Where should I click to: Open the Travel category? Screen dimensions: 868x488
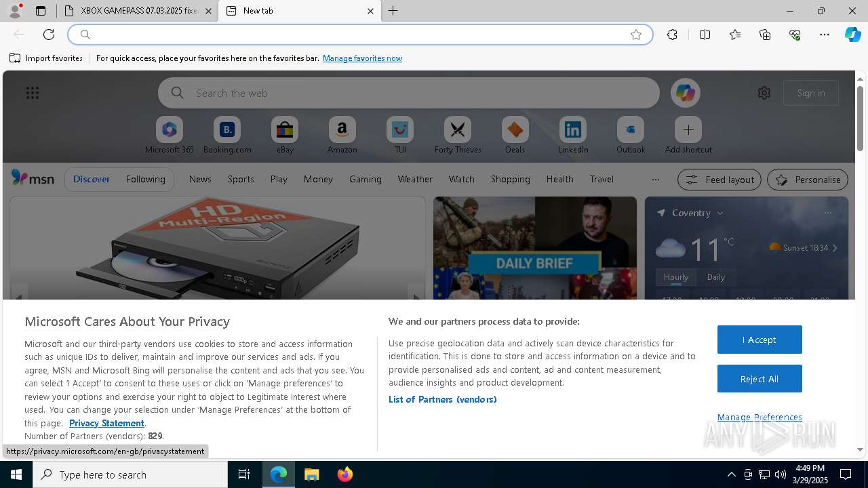point(601,179)
